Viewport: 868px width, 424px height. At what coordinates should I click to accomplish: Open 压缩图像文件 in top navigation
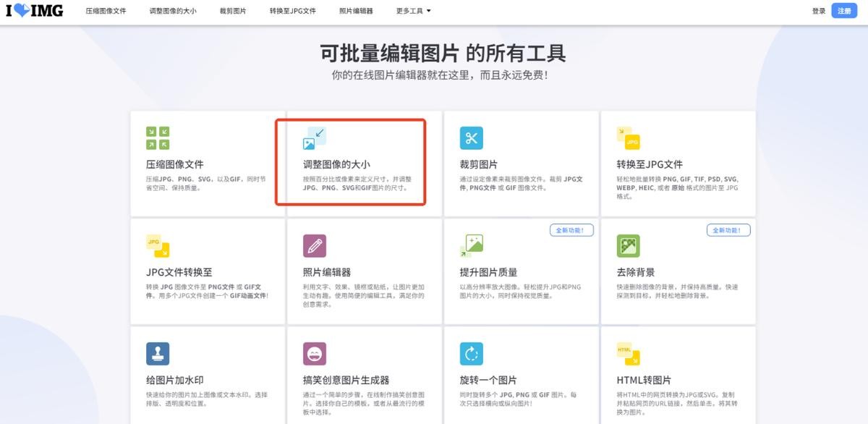106,11
